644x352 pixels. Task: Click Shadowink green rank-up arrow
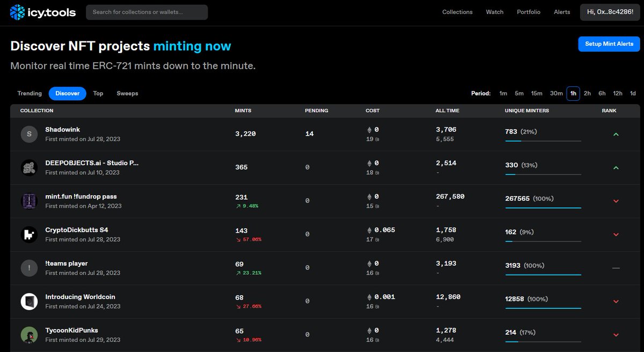pyautogui.click(x=616, y=134)
